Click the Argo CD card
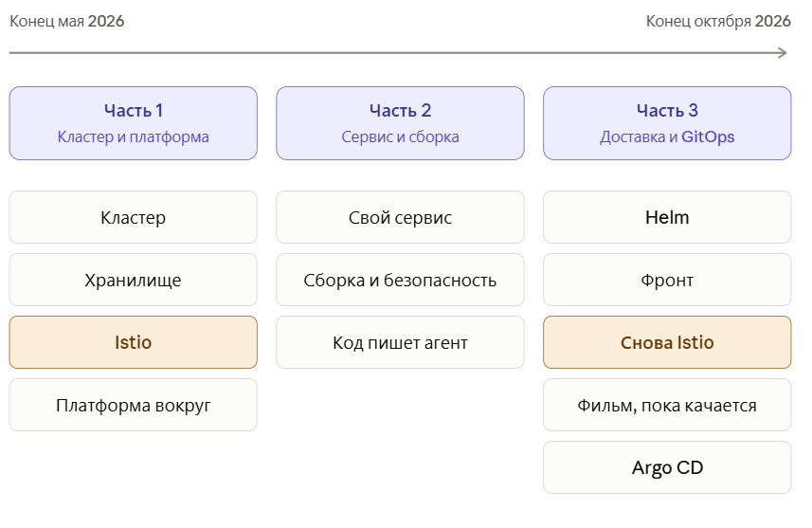This screenshot has height=528, width=812. 667,467
